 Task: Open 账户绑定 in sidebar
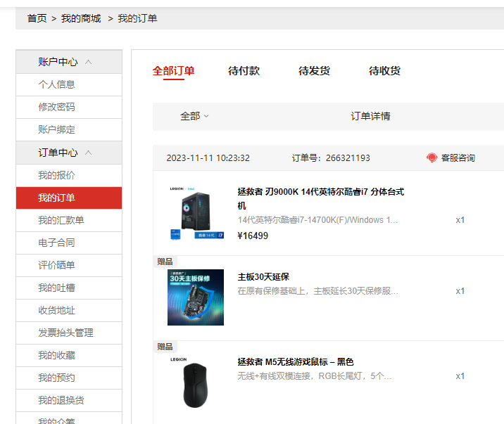pos(69,129)
